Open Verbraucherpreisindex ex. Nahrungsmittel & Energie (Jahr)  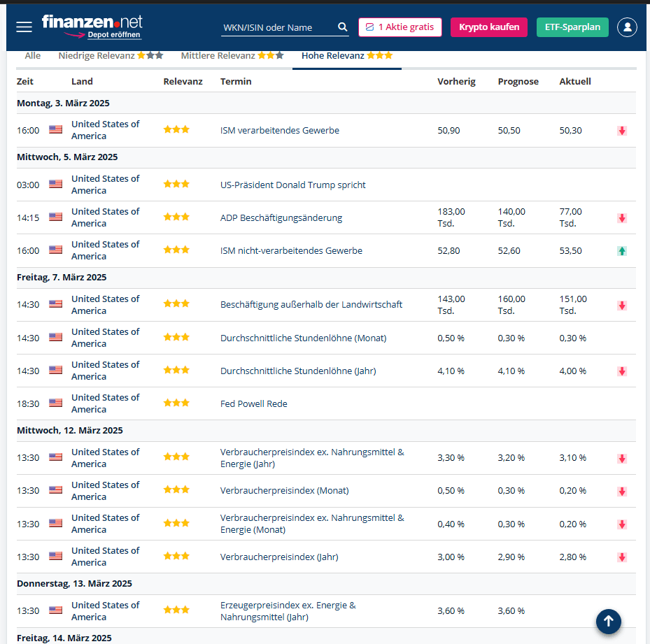[312, 458]
